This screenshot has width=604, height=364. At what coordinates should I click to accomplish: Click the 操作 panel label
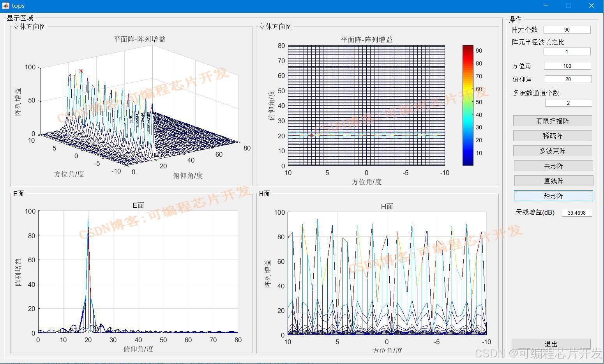tap(515, 19)
